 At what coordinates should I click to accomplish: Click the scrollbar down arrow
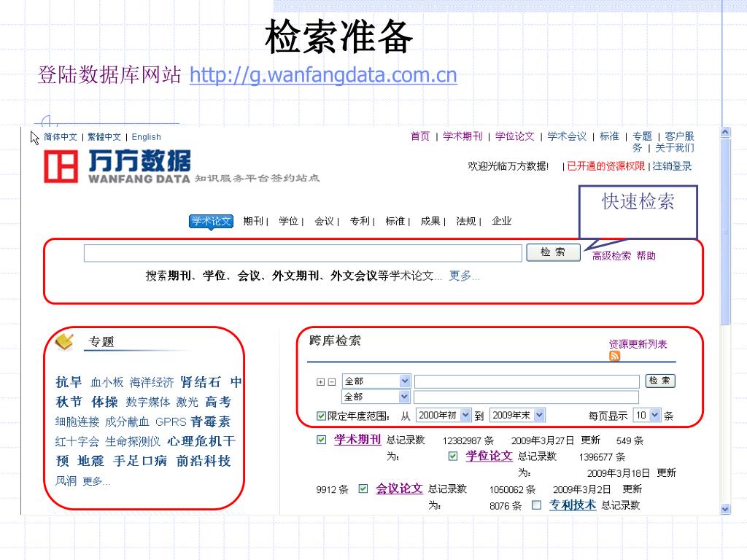[725, 509]
